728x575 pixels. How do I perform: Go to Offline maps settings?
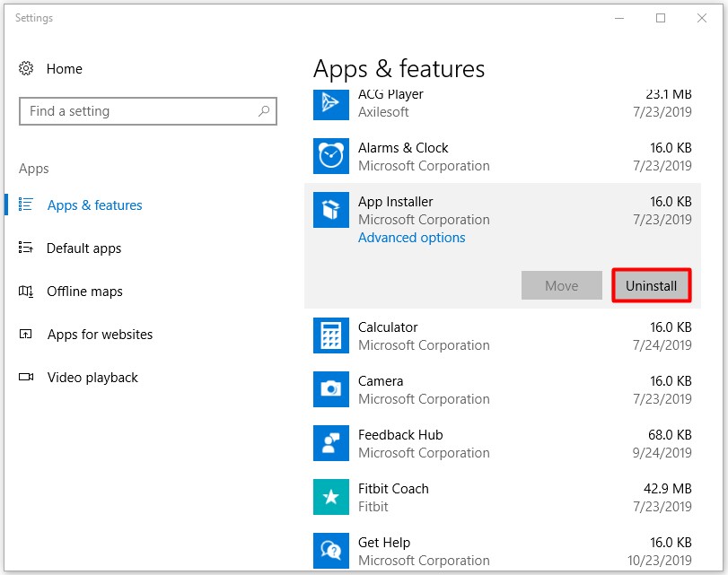85,292
